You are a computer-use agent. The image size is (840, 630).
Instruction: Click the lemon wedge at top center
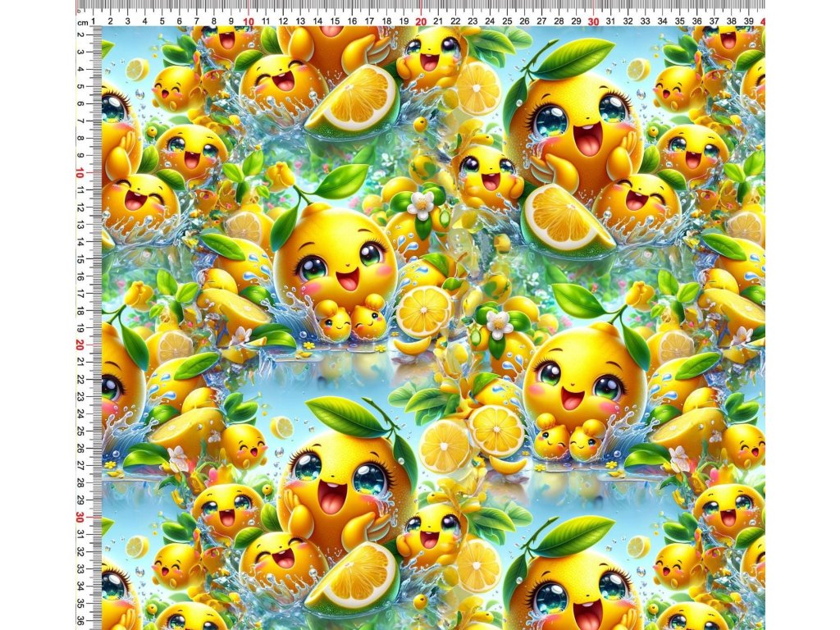coord(354,100)
